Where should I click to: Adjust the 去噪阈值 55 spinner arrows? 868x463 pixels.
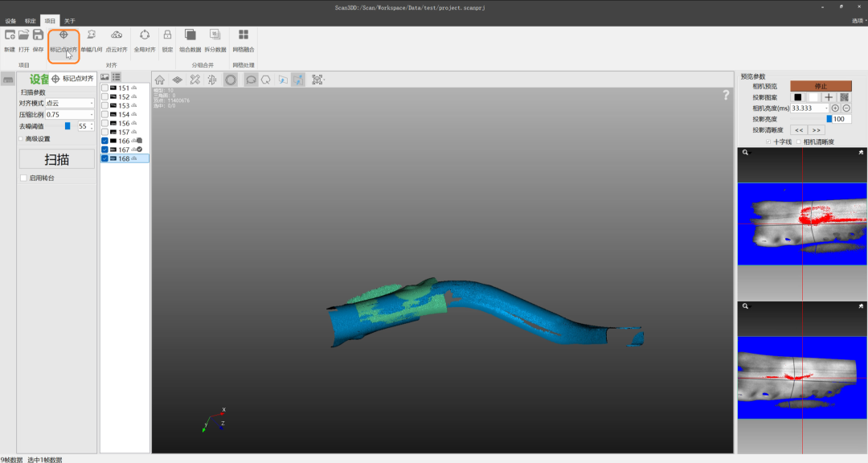click(x=92, y=126)
